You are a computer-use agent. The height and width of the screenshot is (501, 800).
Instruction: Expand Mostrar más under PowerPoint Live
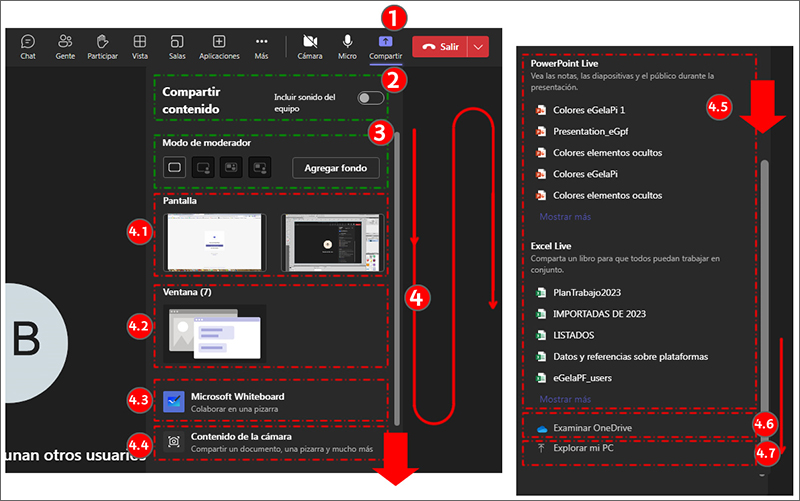pos(565,215)
